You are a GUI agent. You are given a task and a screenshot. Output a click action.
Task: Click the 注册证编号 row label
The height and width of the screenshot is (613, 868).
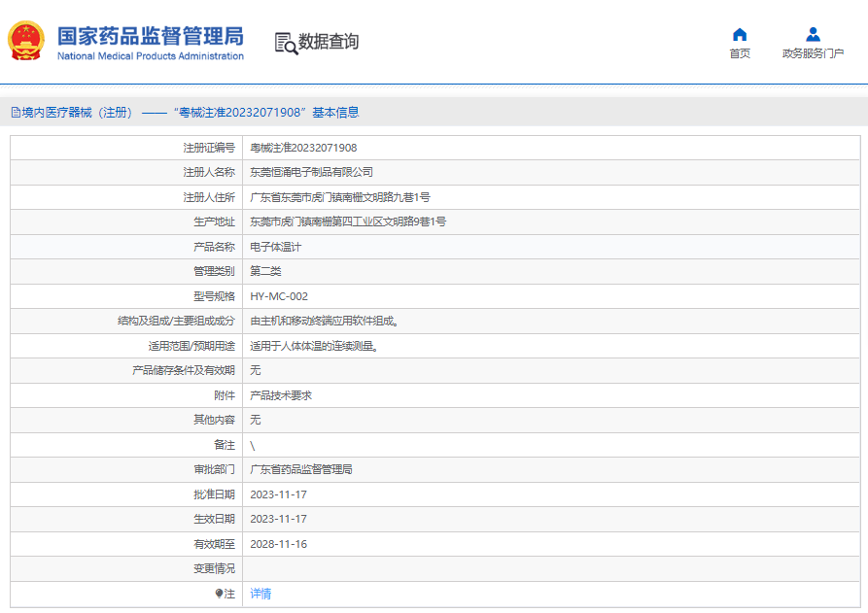pyautogui.click(x=209, y=148)
